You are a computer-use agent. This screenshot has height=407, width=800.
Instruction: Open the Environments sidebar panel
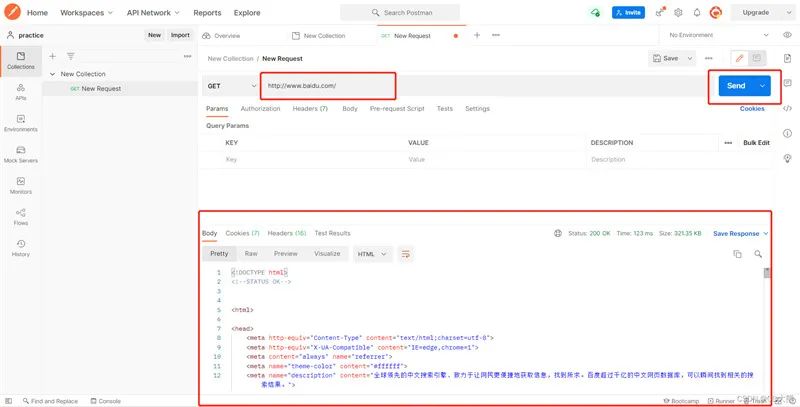pos(21,123)
